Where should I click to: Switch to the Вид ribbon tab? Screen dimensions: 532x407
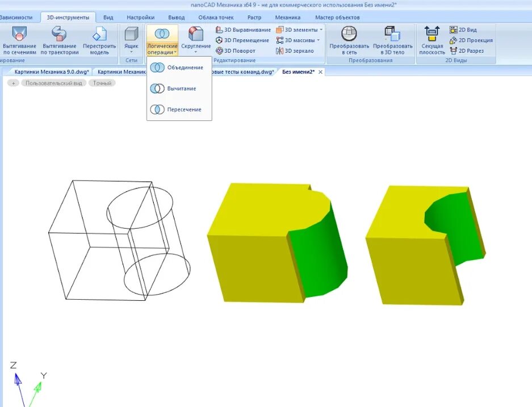pyautogui.click(x=108, y=17)
